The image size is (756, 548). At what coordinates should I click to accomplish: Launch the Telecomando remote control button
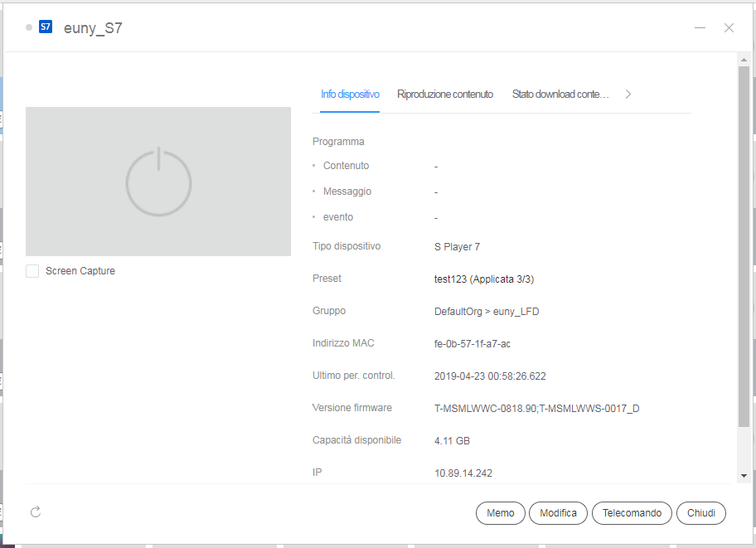coord(632,513)
